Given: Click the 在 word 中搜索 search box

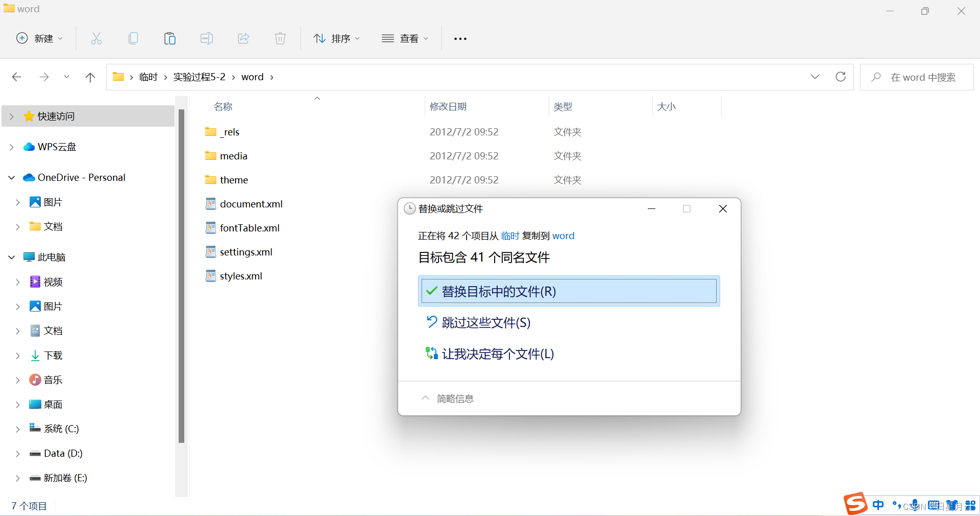Looking at the screenshot, I should (x=917, y=77).
